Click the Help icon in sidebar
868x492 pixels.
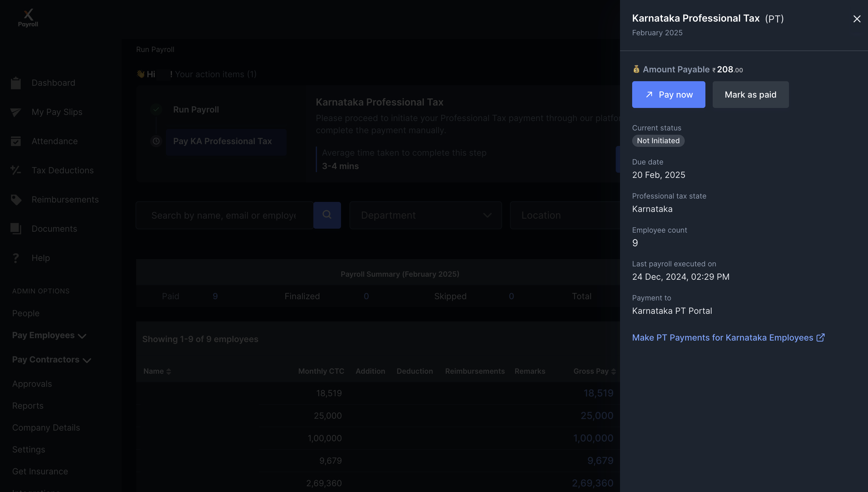click(16, 258)
